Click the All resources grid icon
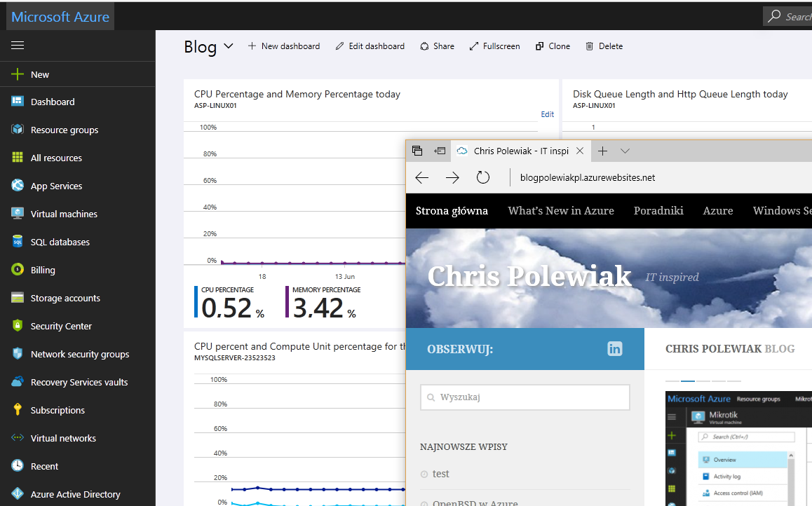Image resolution: width=812 pixels, height=506 pixels. 18,157
